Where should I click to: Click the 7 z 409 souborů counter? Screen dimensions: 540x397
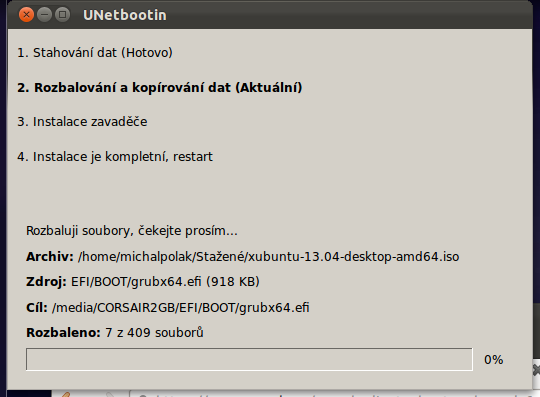(x=154, y=333)
